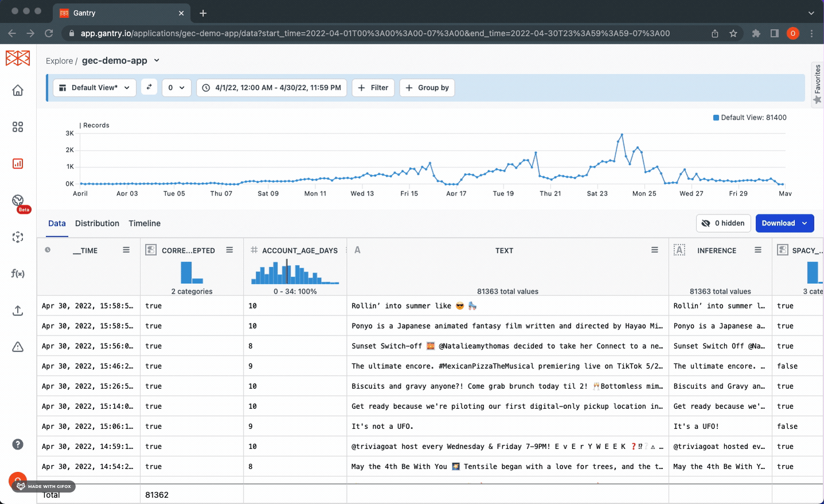Open the help question mark icon
Viewport: 824px width, 504px height.
coord(18,444)
